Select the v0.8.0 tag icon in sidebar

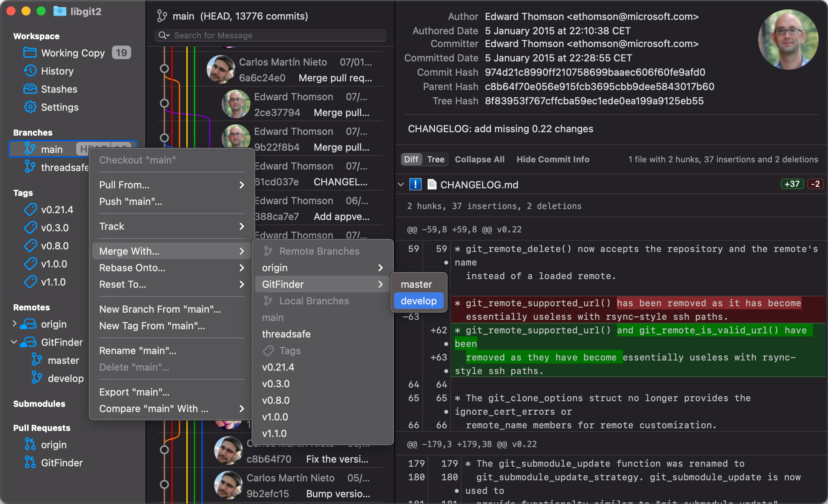pyautogui.click(x=31, y=246)
